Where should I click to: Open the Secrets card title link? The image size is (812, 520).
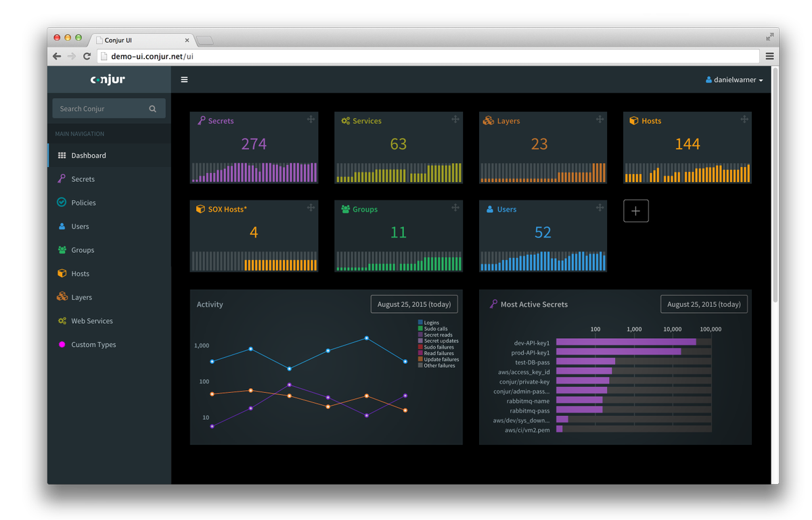(x=221, y=121)
